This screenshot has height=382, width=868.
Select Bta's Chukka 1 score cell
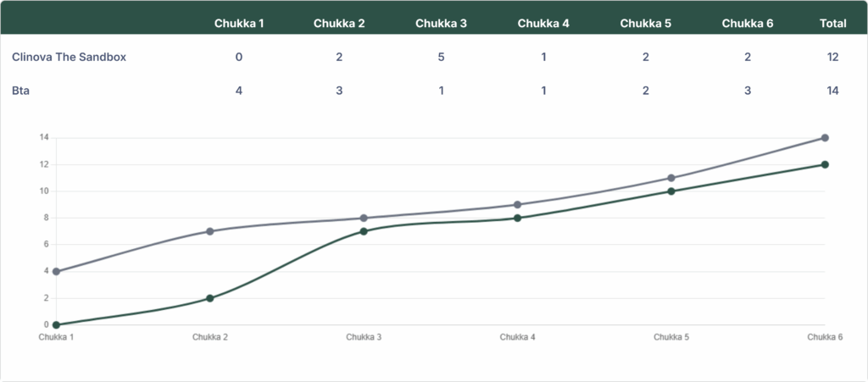pos(239,91)
